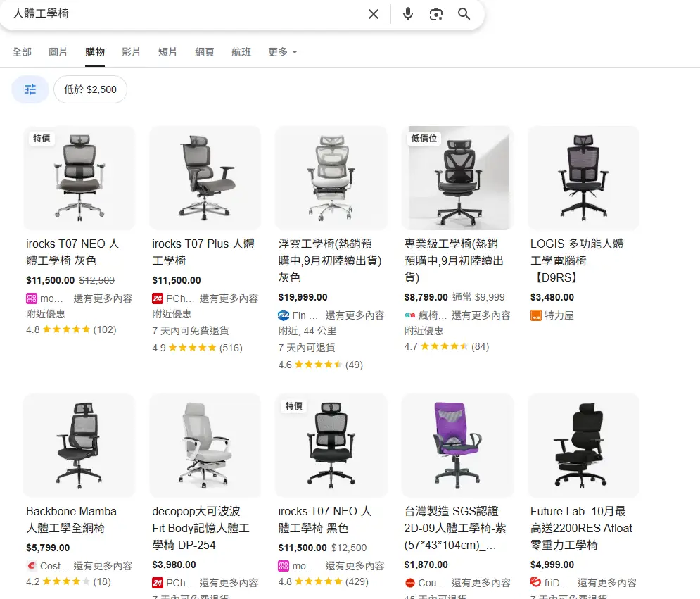Screen dimensions: 700x599
Task: Open the 全部 results tab
Action: (22, 52)
